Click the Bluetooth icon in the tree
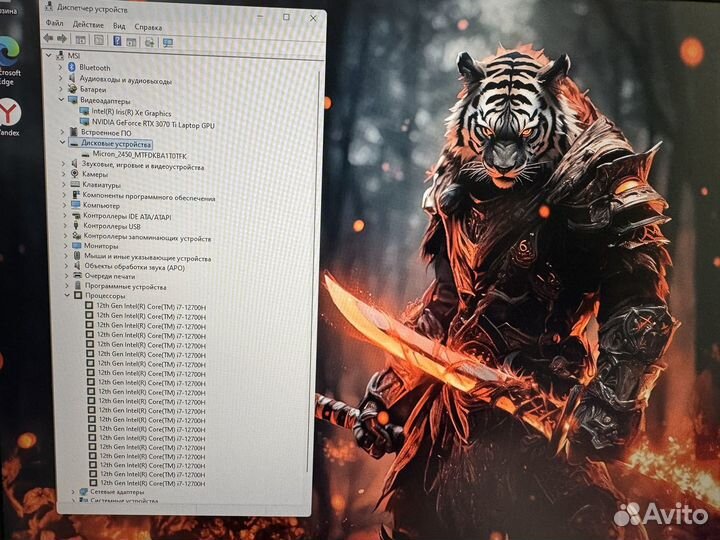The height and width of the screenshot is (540, 720). tap(71, 67)
